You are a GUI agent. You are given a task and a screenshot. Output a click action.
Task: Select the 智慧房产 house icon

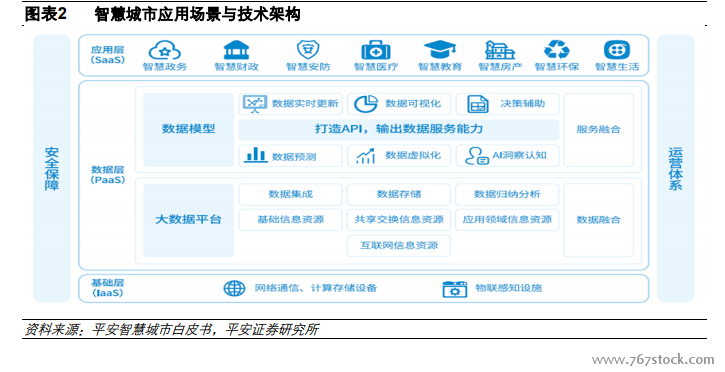[x=500, y=50]
